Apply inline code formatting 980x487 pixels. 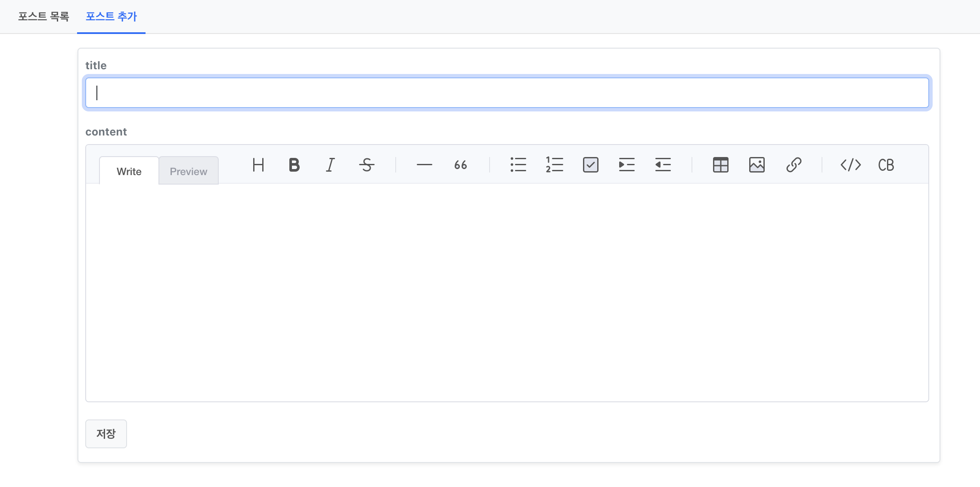coord(850,165)
